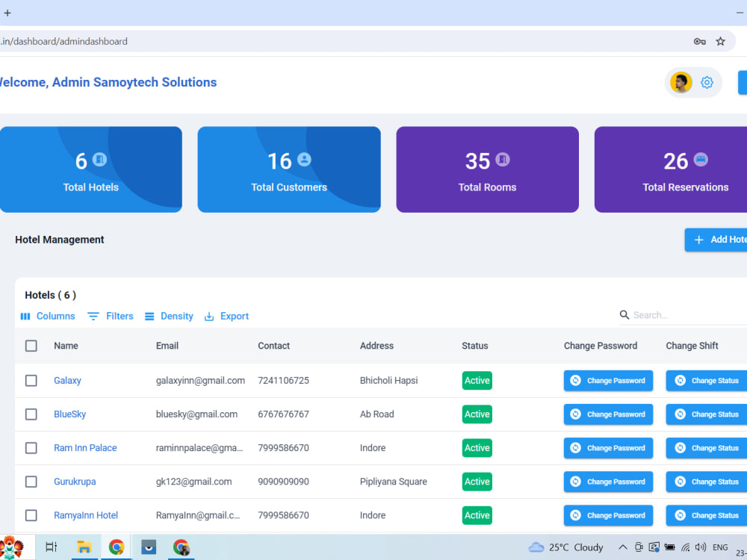747x560 pixels.
Task: Tick the checkbox for Galaxy hotel
Action: (31, 381)
